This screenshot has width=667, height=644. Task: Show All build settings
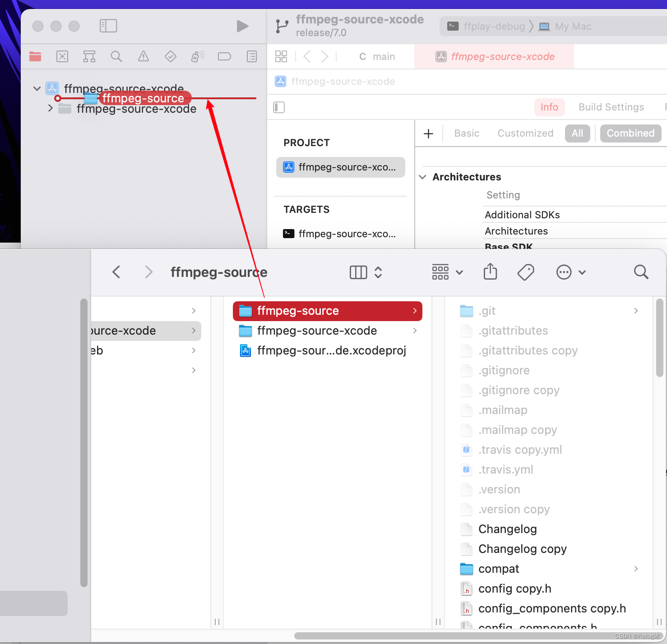[577, 133]
